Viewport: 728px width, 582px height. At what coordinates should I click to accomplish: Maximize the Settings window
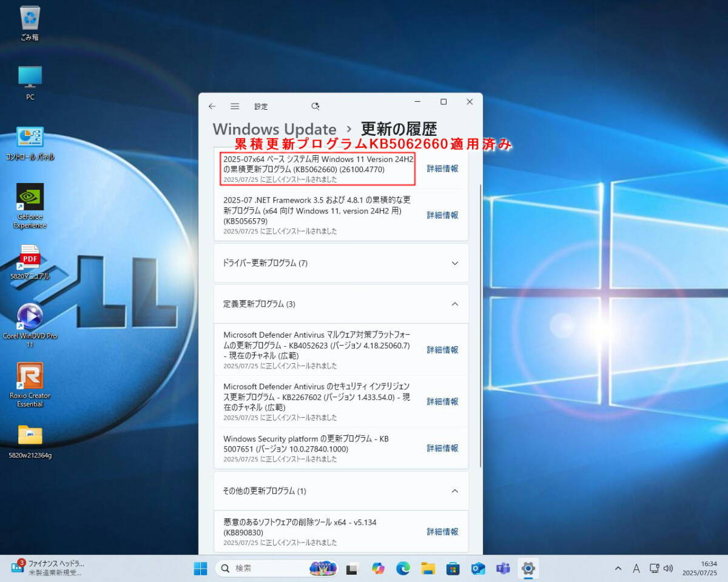coord(443,102)
